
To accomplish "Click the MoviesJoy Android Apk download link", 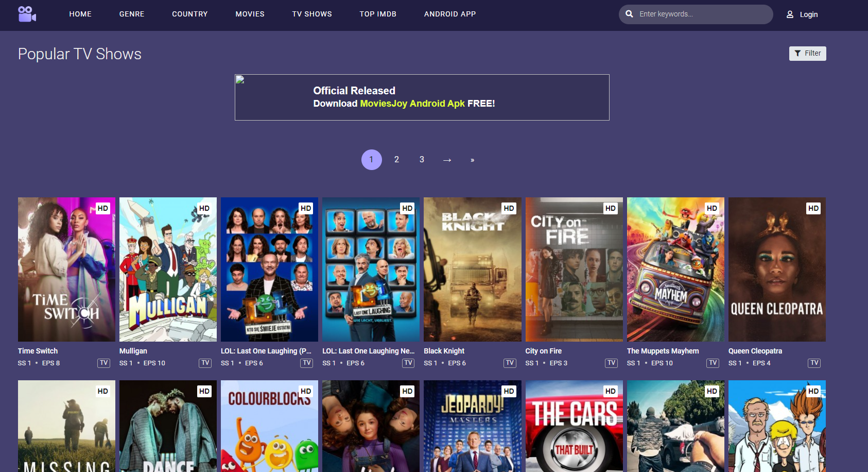I will point(412,104).
